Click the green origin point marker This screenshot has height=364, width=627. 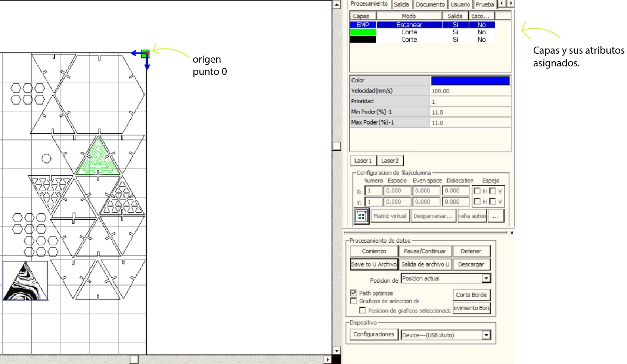point(145,54)
